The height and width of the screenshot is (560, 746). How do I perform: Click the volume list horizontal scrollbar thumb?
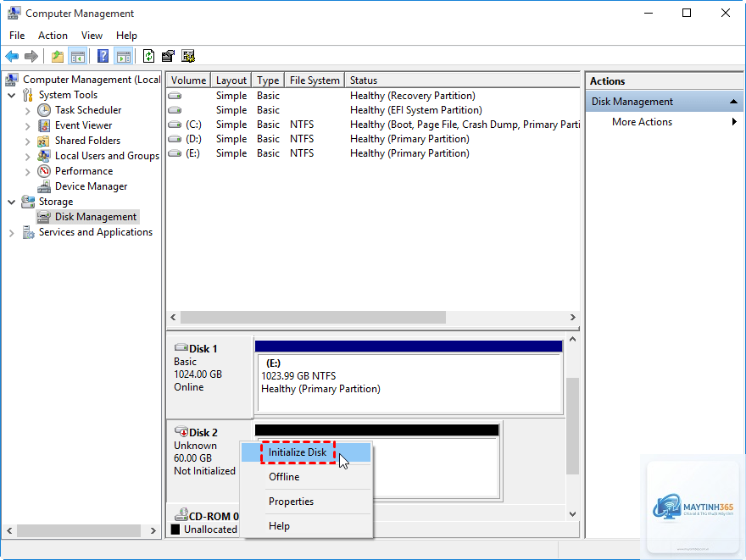click(x=313, y=317)
